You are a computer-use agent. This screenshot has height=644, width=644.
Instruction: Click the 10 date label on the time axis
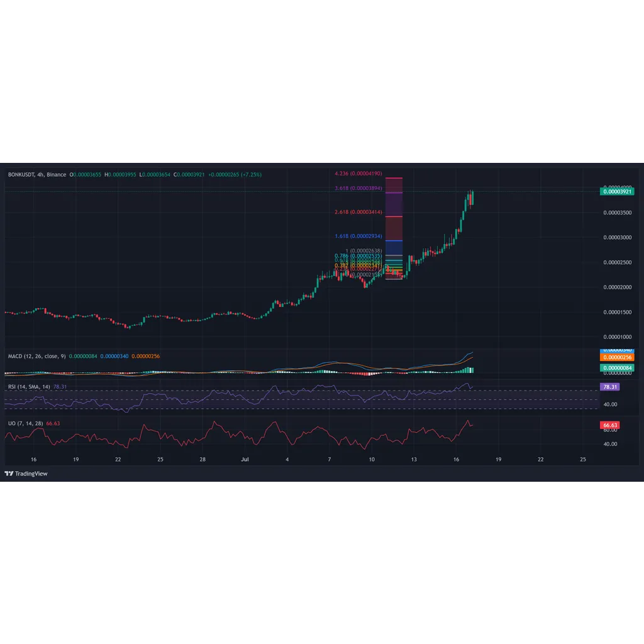pyautogui.click(x=372, y=459)
